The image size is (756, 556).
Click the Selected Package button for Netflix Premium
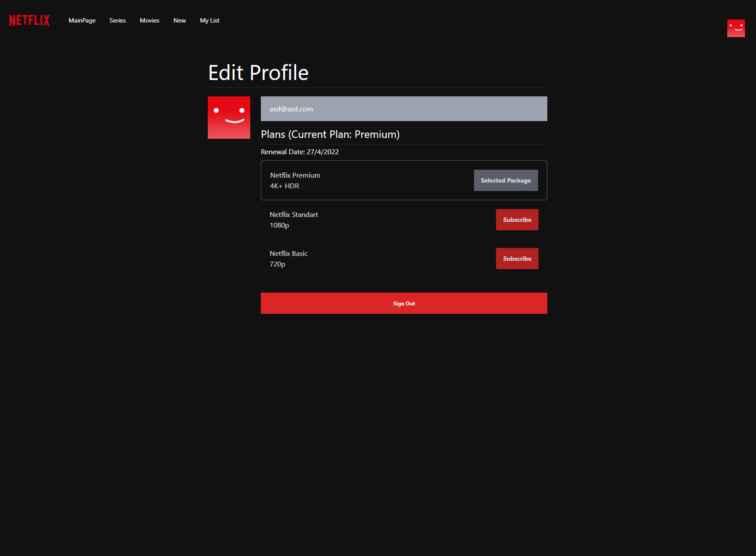tap(505, 180)
